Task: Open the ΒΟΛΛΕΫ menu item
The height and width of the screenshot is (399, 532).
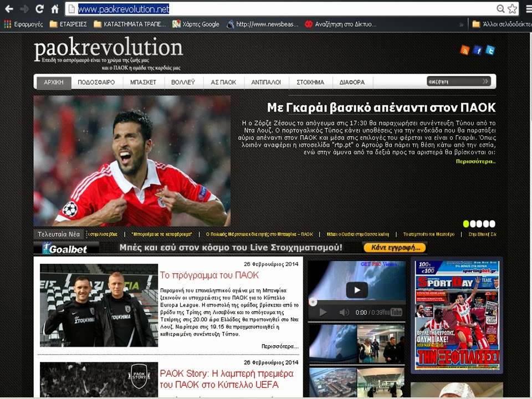Action: 183,82
